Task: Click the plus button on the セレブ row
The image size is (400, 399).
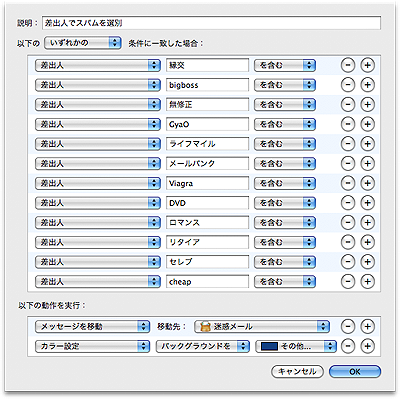Action: 367,262
